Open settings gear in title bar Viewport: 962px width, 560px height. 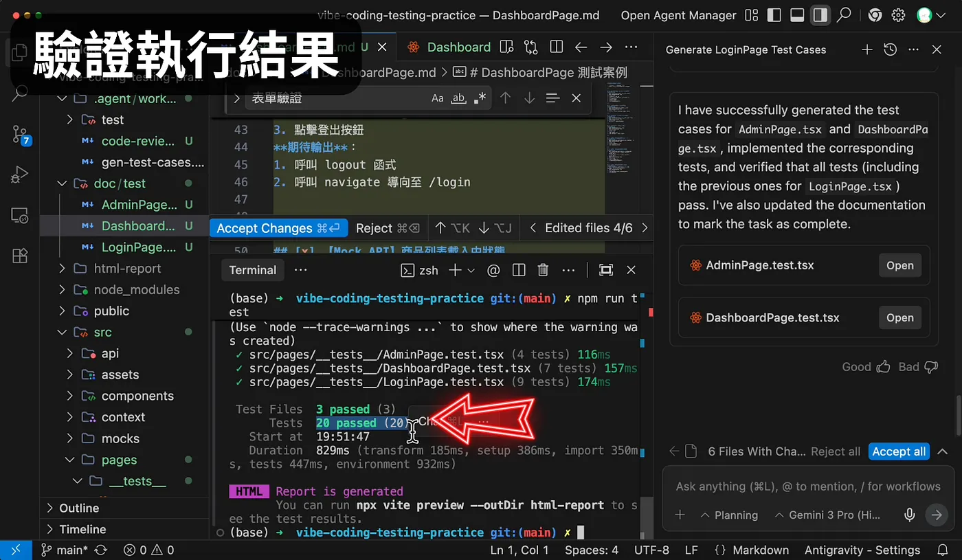click(898, 15)
